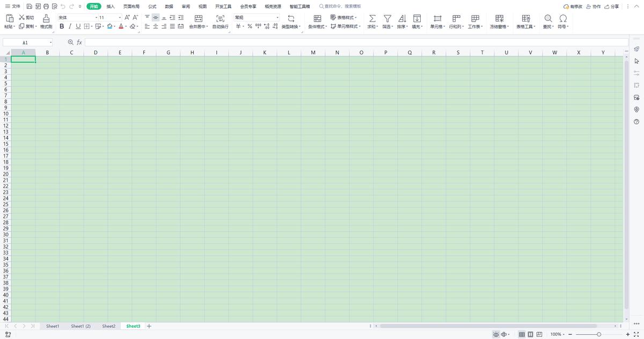Switch to normal view in status bar
Screen dimensions: 644x339
[522, 334]
